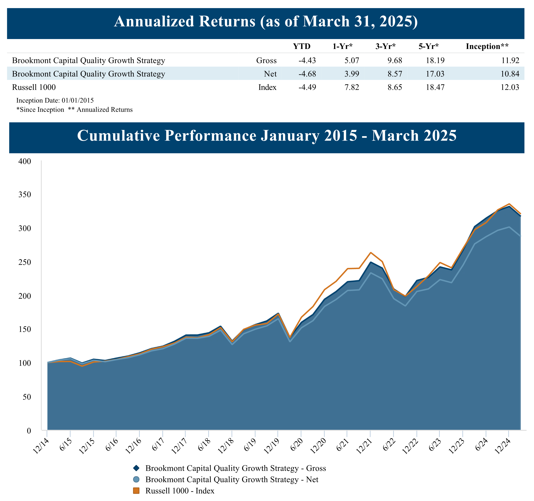Click the 6/22 x-axis label
The width and height of the screenshot is (534, 501).
389,444
